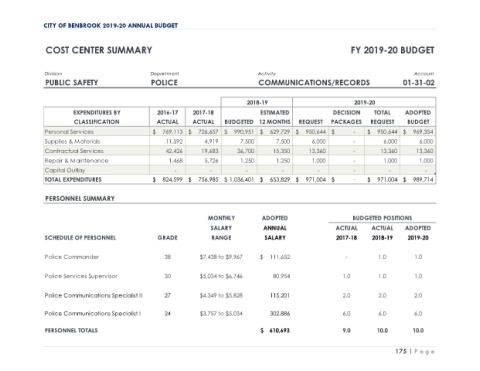Select the Personnel Summary section heading
Viewport: 480px width, 371px height.
click(x=80, y=199)
